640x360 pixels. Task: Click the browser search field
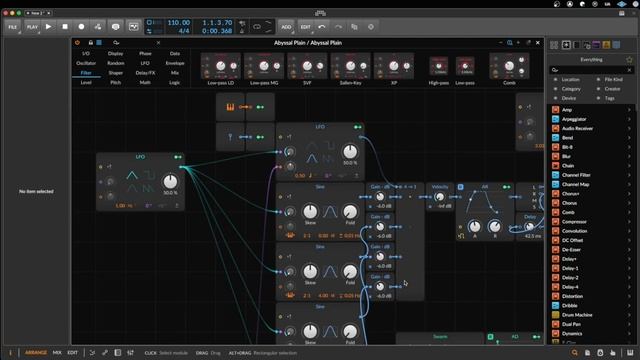[x=591, y=70]
